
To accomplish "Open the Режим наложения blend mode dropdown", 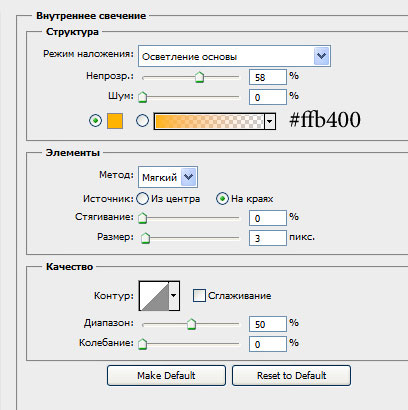I will pos(234,56).
